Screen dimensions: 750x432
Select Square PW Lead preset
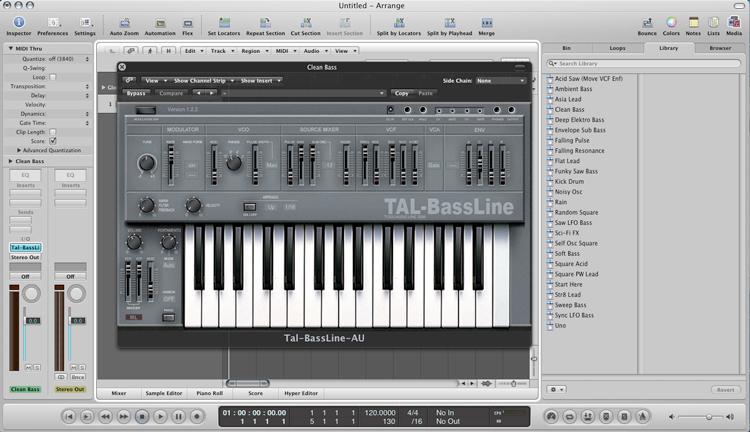pyautogui.click(x=576, y=274)
